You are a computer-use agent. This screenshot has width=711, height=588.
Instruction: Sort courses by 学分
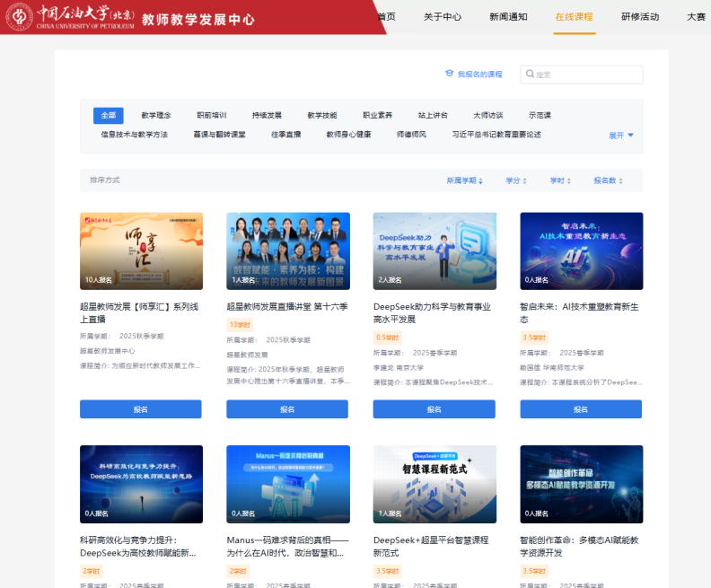515,180
